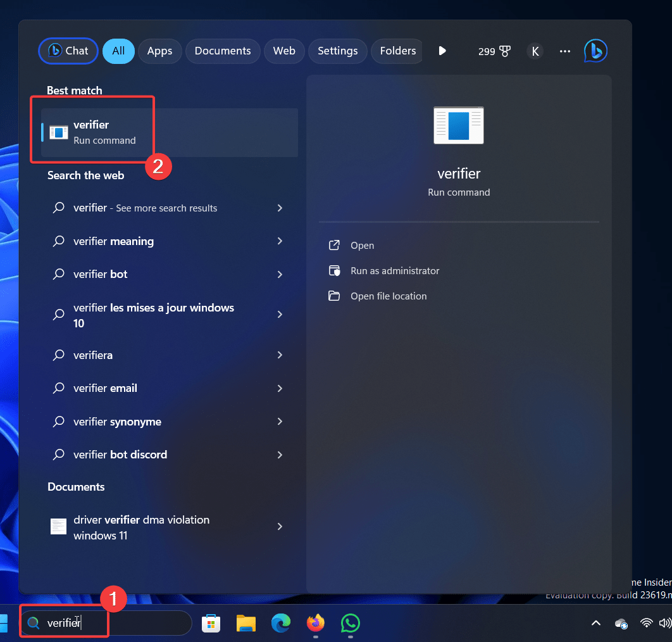Select the 'verifier bot' web suggestion
672x642 pixels.
point(170,275)
